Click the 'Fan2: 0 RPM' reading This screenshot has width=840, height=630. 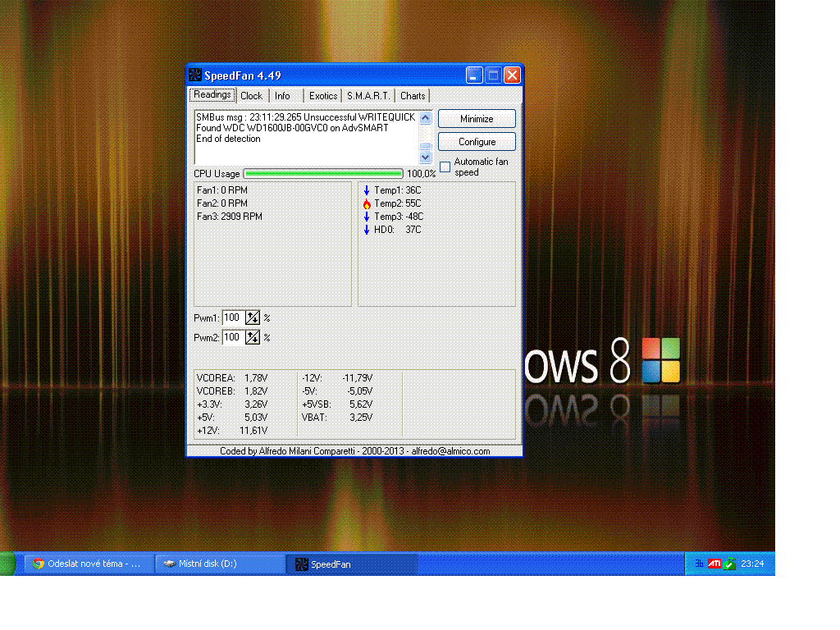[x=221, y=203]
